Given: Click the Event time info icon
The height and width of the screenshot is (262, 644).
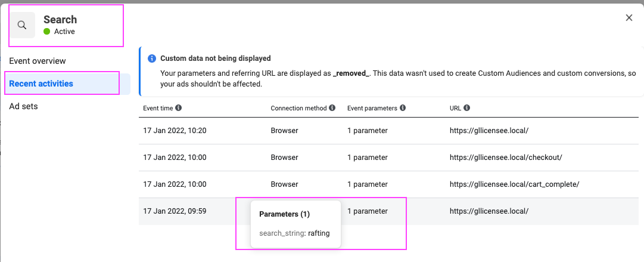Looking at the screenshot, I should [x=178, y=108].
